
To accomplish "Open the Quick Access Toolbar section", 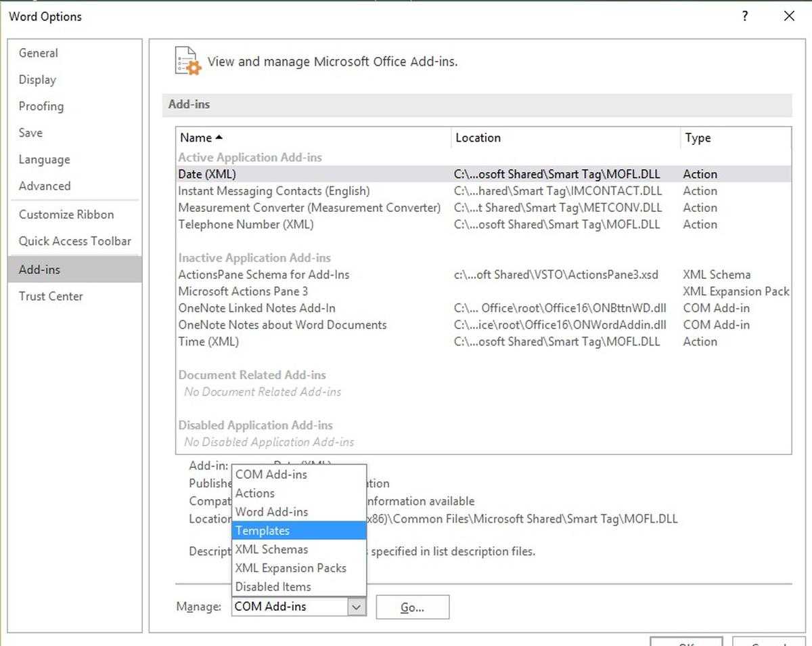I will 74,241.
